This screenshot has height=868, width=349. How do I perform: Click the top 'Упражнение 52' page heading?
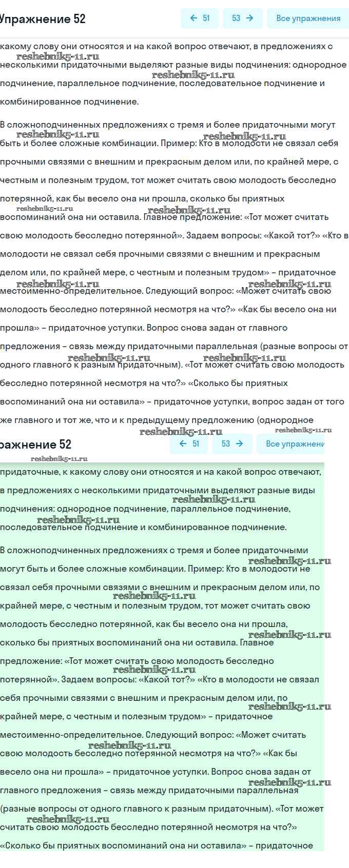coord(42,19)
